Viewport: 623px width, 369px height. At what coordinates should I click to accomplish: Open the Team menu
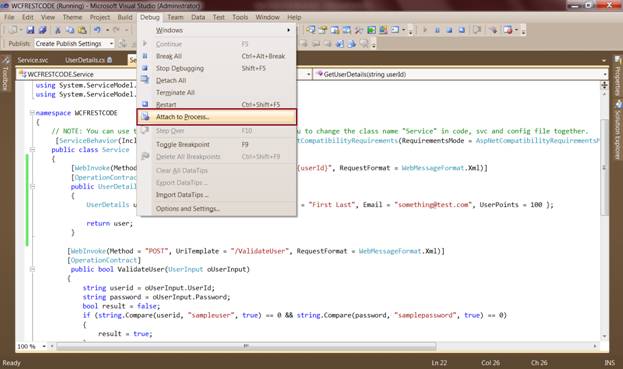coord(175,17)
